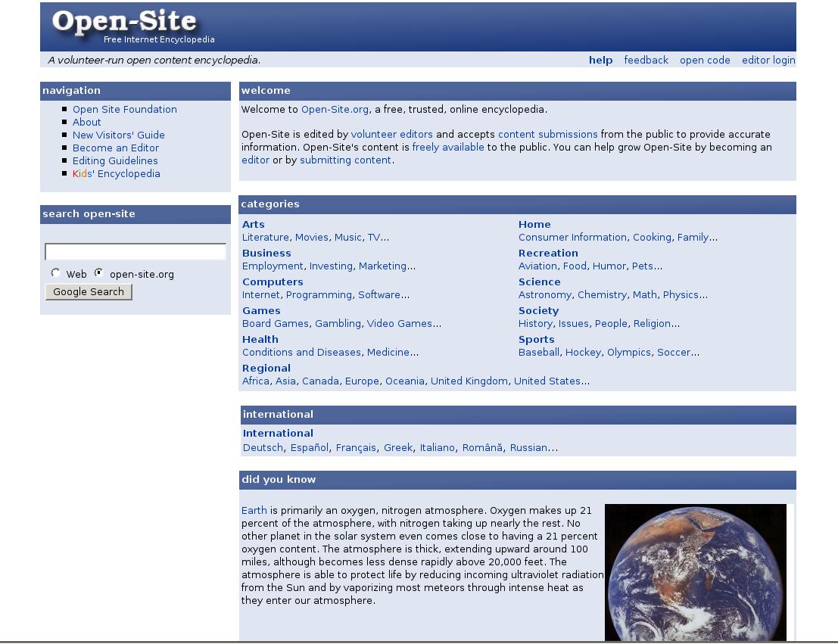Open the open code link
This screenshot has height=644, width=838.
(x=705, y=60)
